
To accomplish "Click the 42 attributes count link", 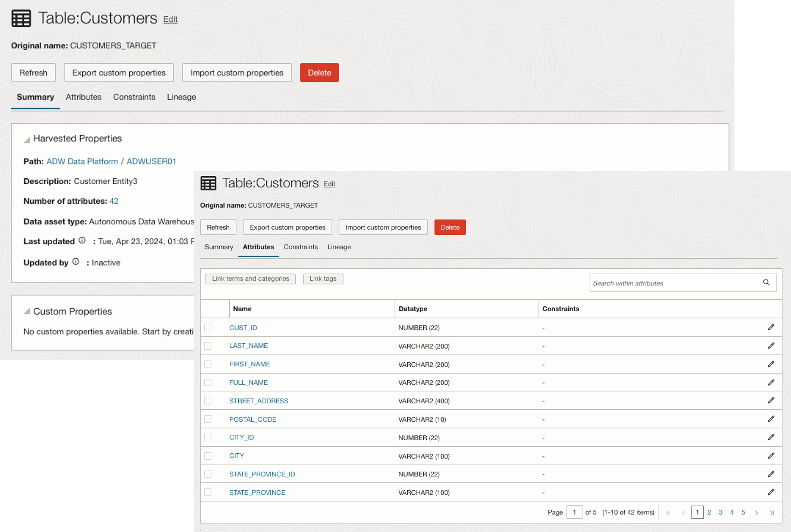I will (x=114, y=201).
